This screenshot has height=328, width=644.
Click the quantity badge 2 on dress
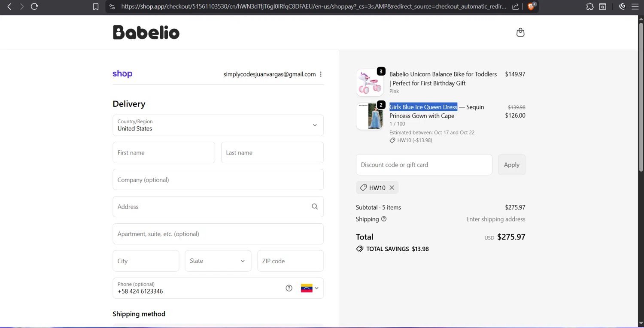(381, 105)
